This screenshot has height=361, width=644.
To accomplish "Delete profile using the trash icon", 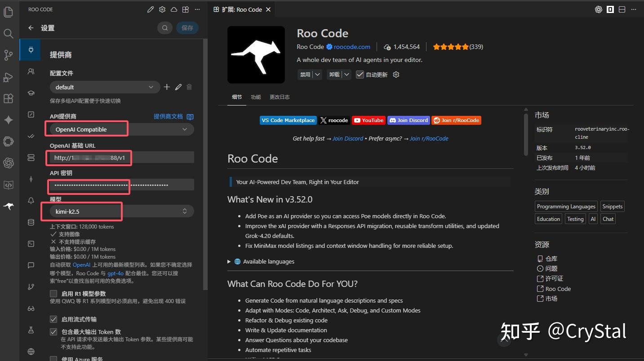I will coord(189,87).
